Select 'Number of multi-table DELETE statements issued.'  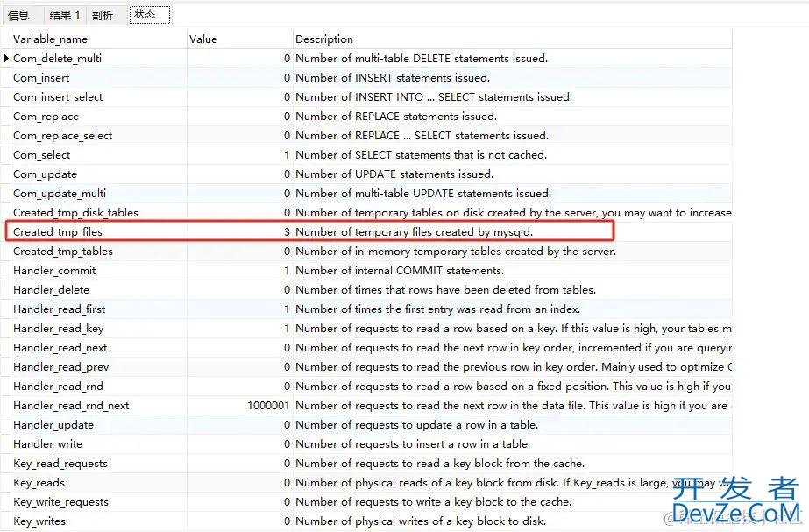(422, 59)
